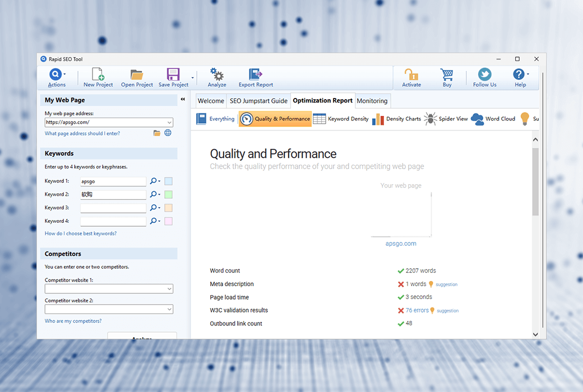The height and width of the screenshot is (392, 583).
Task: Click 'How do I choose best keywords?' link
Action: [x=81, y=234]
